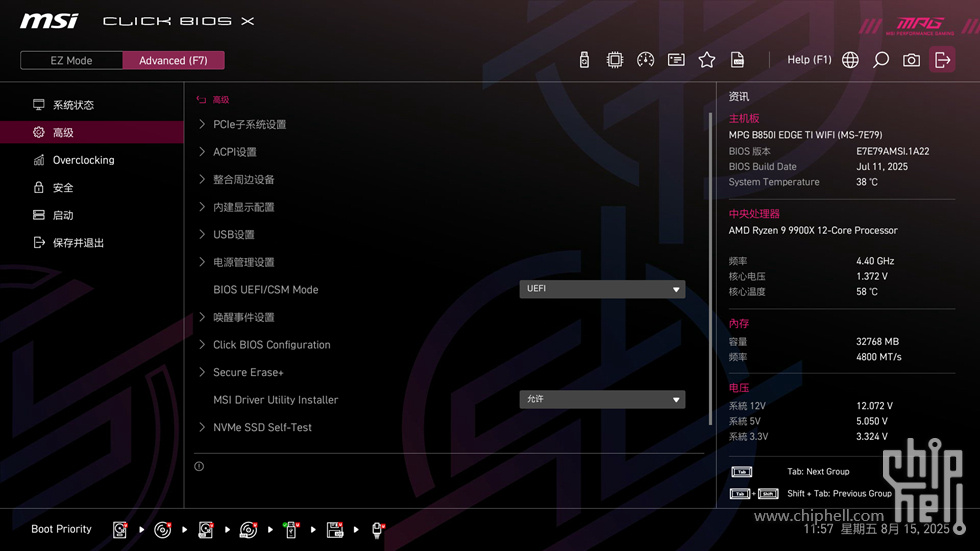This screenshot has height=551, width=980.
Task: Click the log document icon
Action: tap(738, 60)
